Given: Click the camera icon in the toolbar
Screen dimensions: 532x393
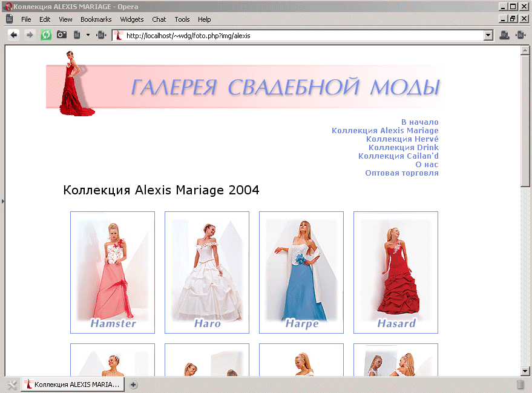Looking at the screenshot, I should pyautogui.click(x=62, y=35).
